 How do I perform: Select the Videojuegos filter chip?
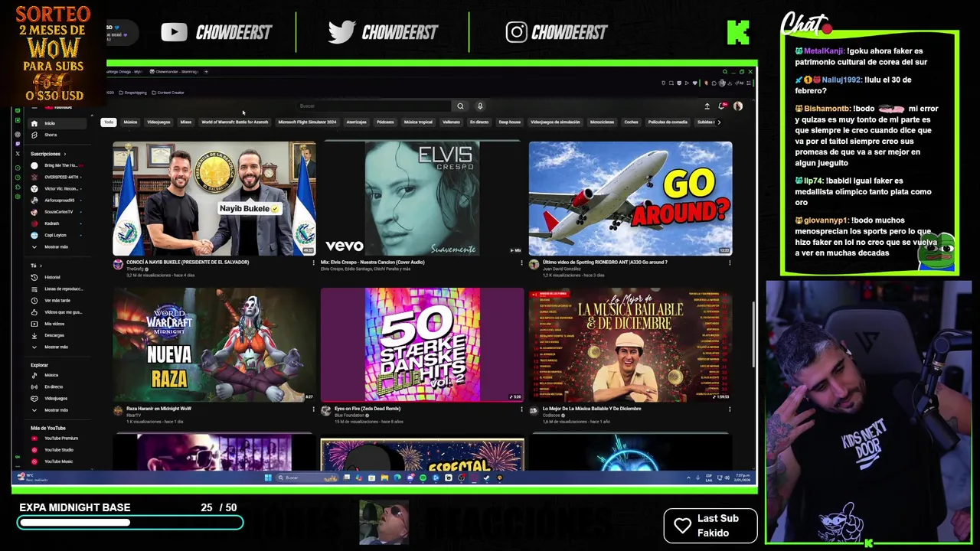pyautogui.click(x=158, y=122)
